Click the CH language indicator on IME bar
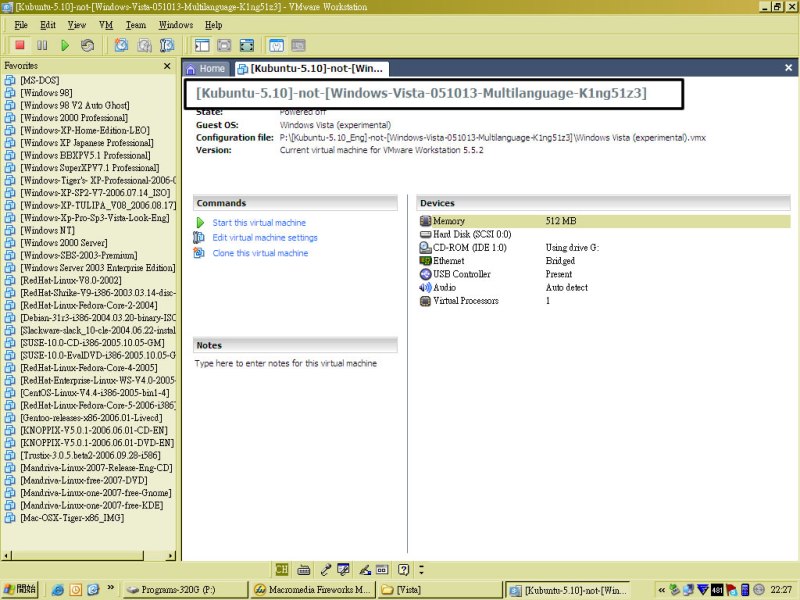Viewport: 800px width, 600px height. point(282,569)
